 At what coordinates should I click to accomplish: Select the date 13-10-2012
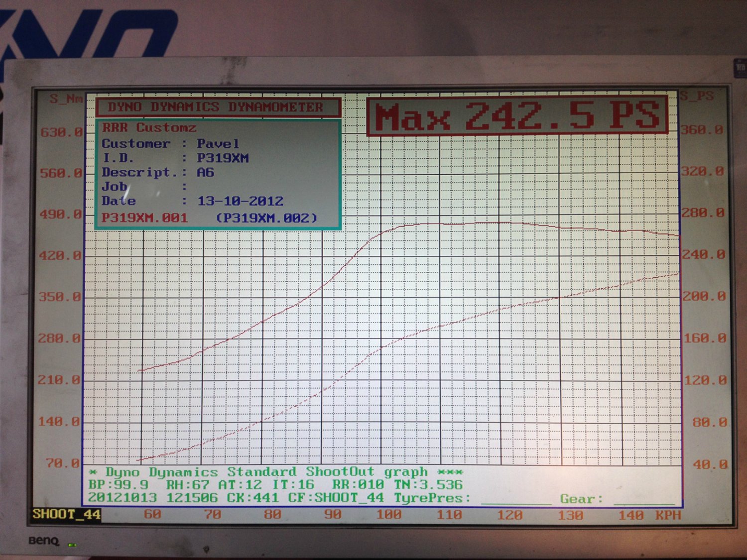point(241,201)
